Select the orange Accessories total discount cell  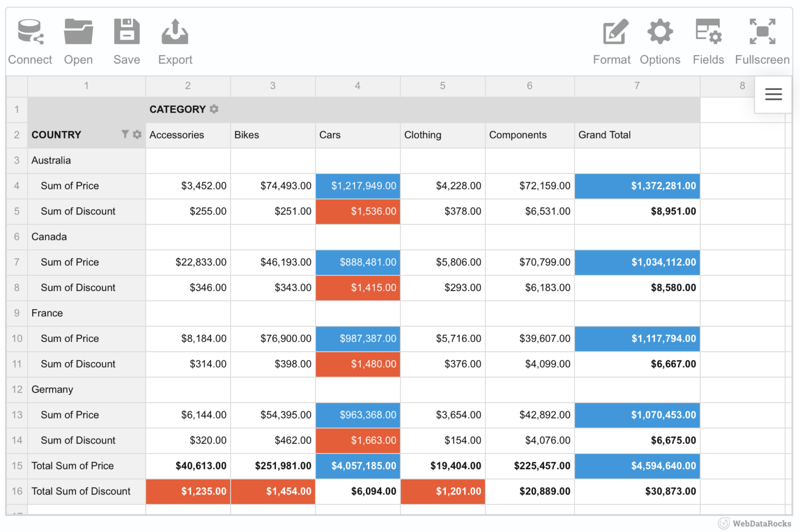187,491
